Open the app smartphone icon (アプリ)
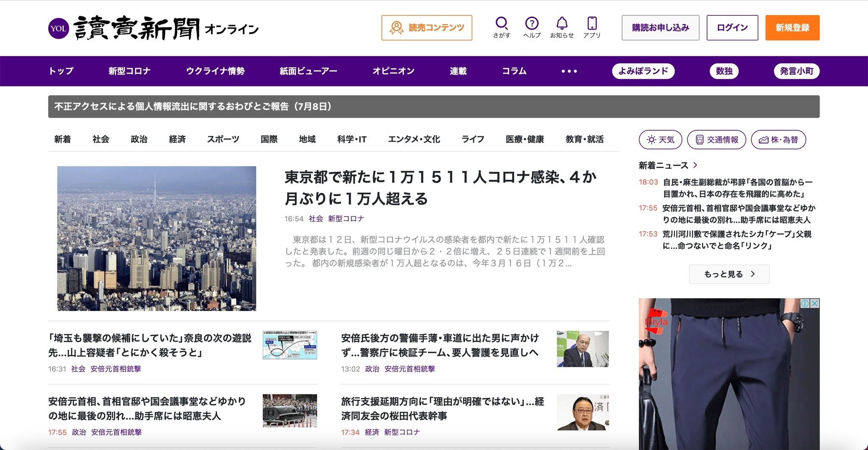Viewport: 868px width, 450px height. [592, 23]
